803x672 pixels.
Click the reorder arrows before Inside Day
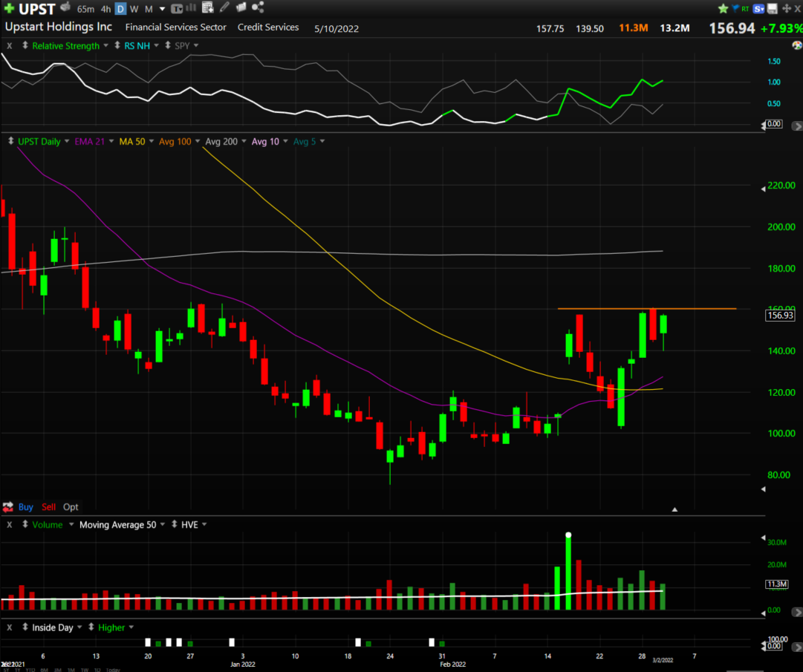coord(25,627)
